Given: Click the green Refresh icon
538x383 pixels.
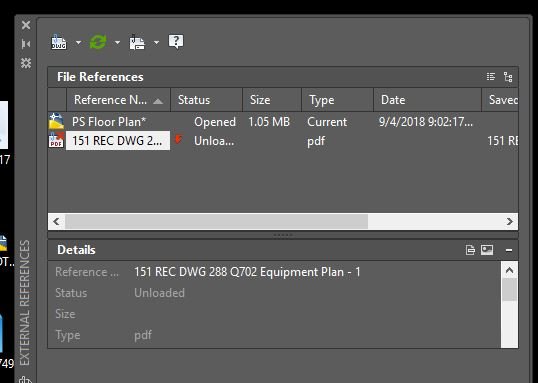Looking at the screenshot, I should [x=98, y=42].
